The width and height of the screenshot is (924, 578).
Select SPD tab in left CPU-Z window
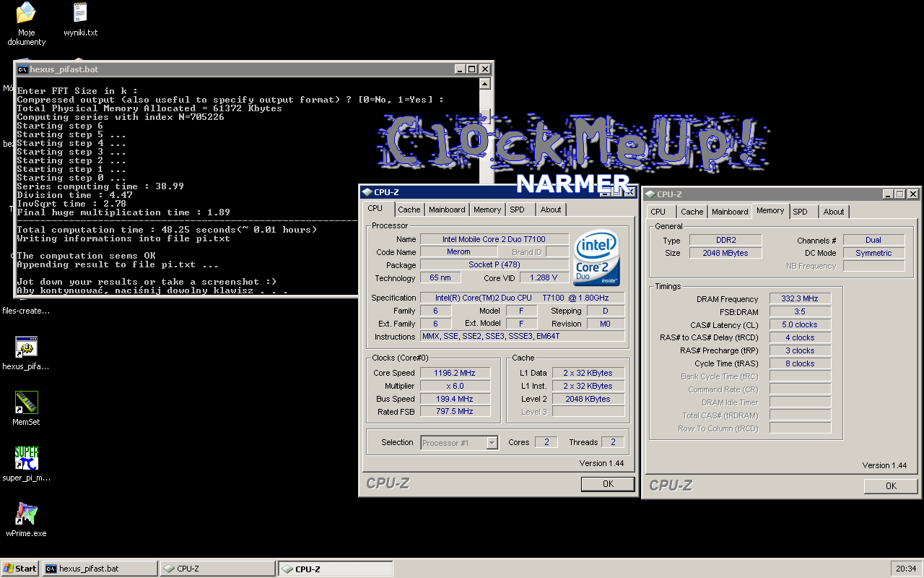(x=520, y=210)
